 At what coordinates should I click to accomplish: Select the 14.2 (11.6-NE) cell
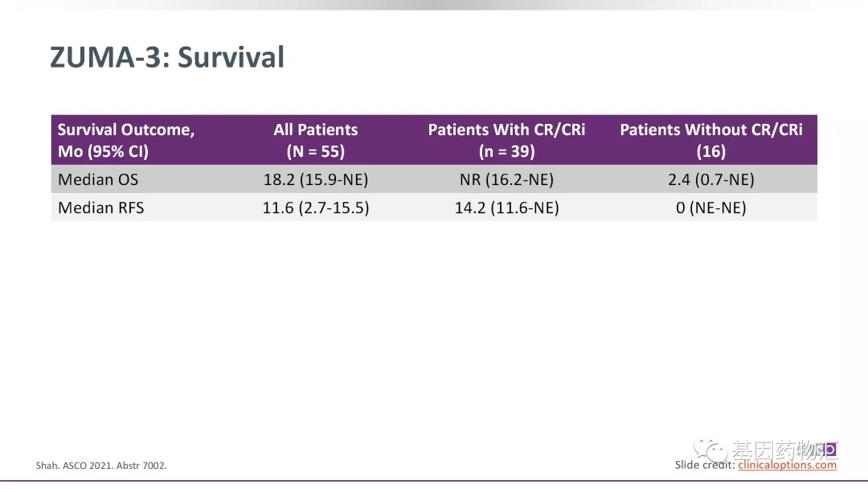[506, 208]
